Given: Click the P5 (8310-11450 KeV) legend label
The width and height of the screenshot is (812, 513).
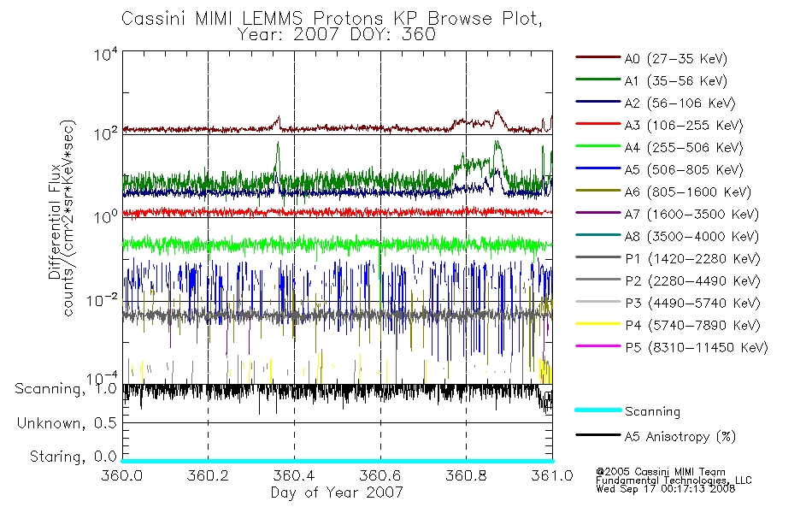Looking at the screenshot, I should (697, 348).
